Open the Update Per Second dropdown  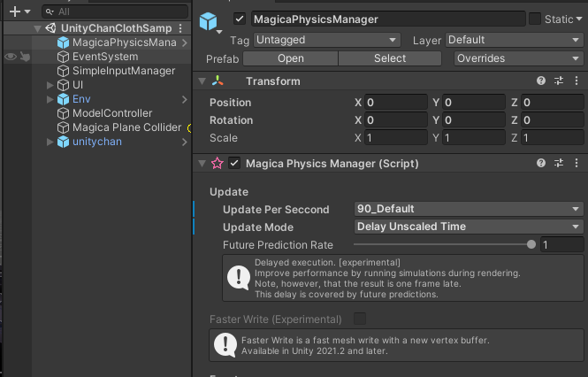click(x=467, y=209)
